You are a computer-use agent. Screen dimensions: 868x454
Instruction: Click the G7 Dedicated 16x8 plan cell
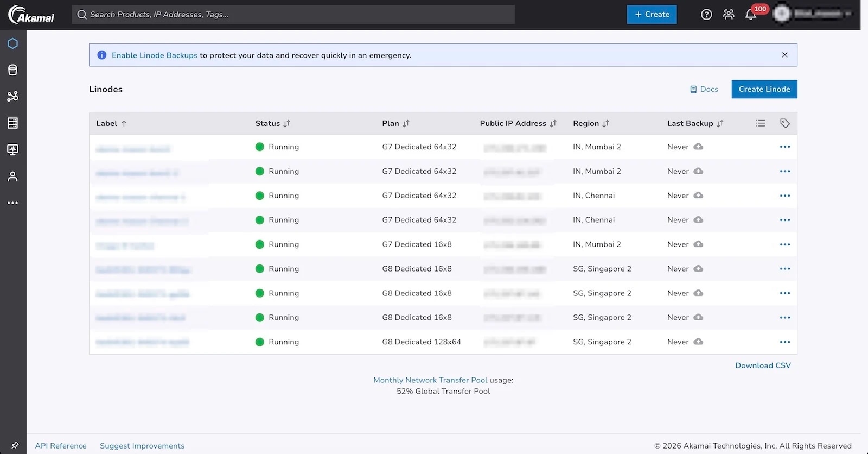(417, 244)
